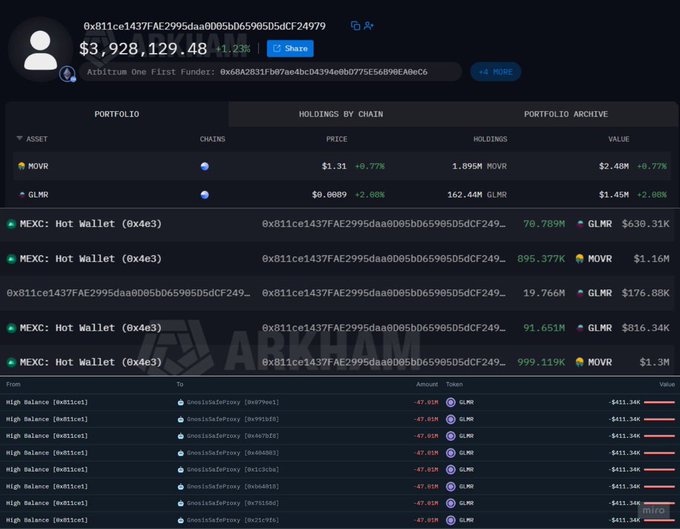
Task: Click the GLMR token icon in the 70.789M row
Action: (x=580, y=224)
